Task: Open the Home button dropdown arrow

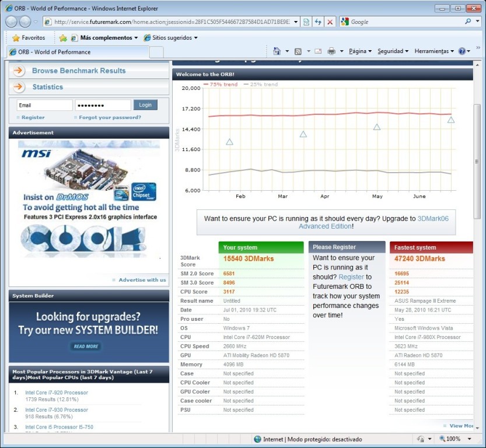Action: pos(287,51)
